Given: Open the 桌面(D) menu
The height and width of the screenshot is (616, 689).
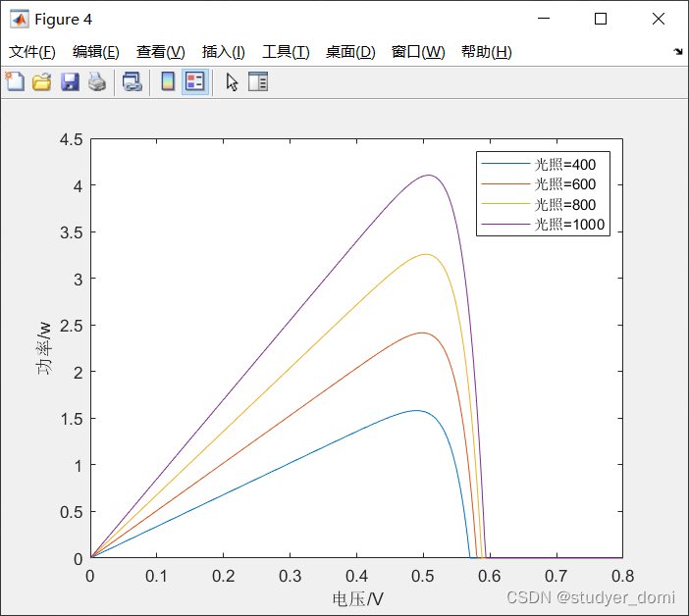Looking at the screenshot, I should pos(350,52).
